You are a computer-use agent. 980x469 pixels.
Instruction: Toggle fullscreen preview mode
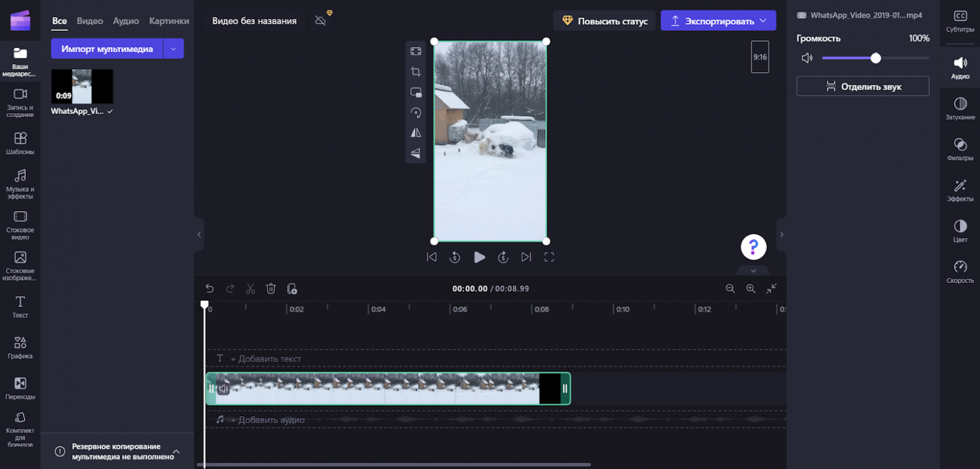click(x=549, y=257)
